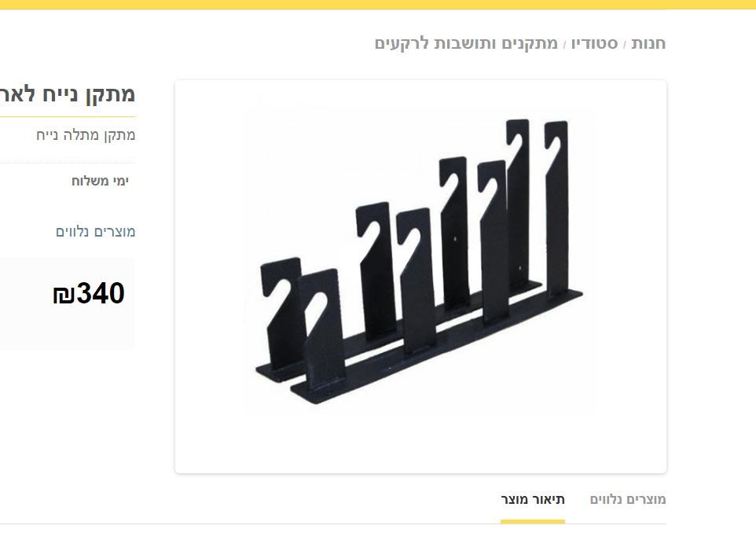Go to the סטודיו breadcrumb category

pyautogui.click(x=596, y=43)
